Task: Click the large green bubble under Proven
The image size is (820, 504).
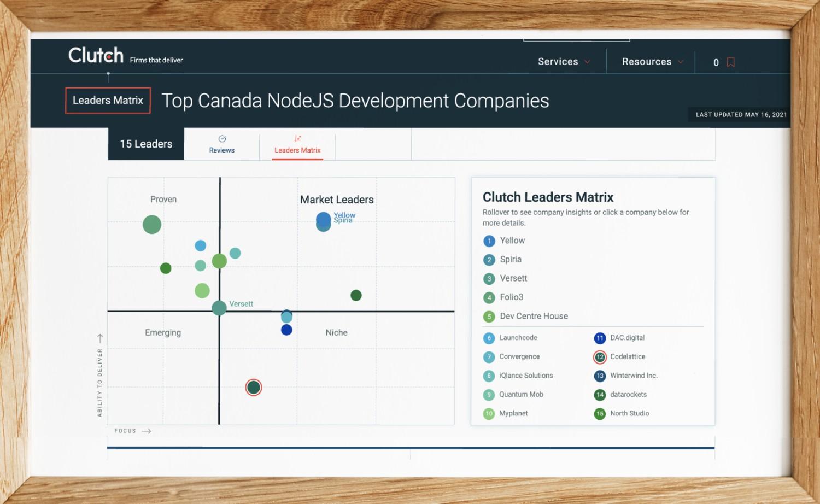Action: 152,225
